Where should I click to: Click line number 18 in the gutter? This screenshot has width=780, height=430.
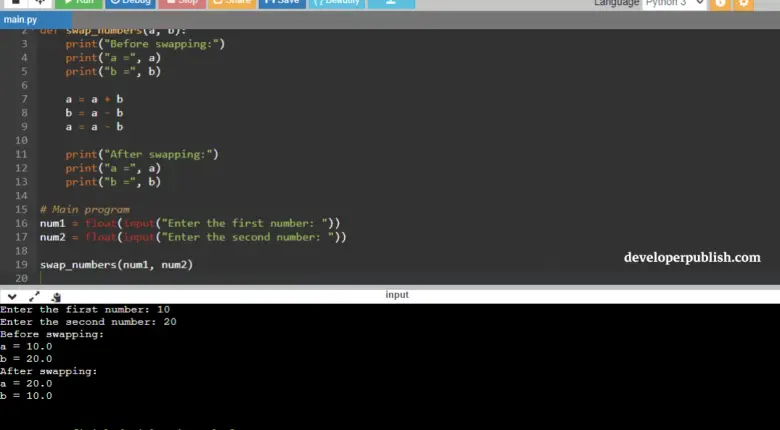21,251
